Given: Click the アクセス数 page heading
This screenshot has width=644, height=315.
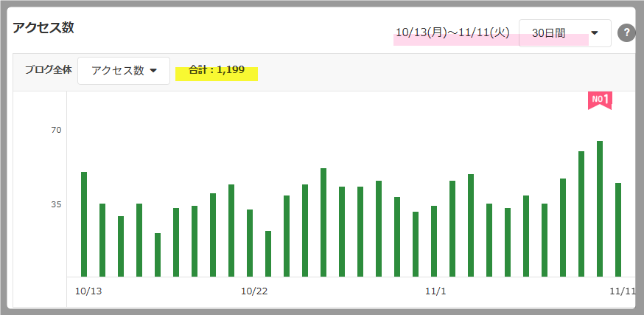Looking at the screenshot, I should pyautogui.click(x=43, y=29).
